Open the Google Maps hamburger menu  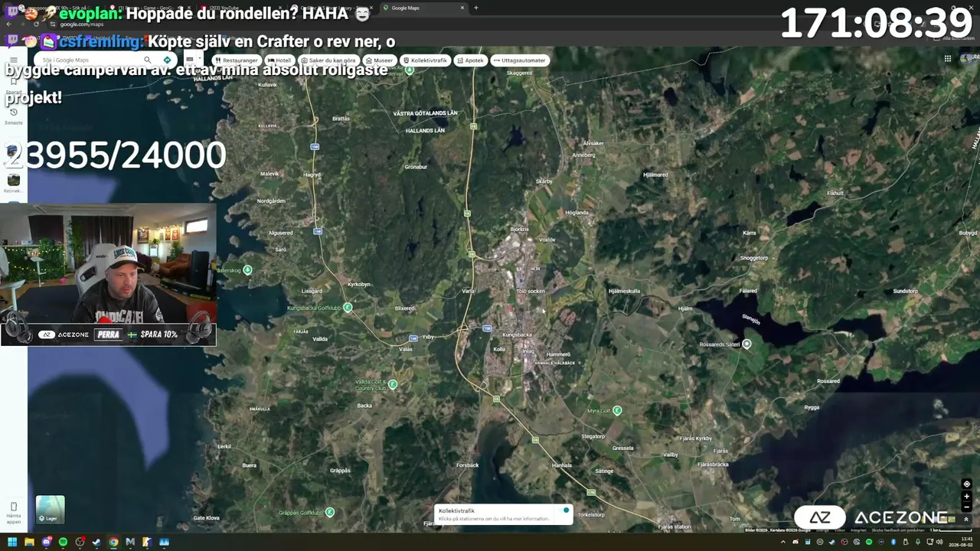[x=13, y=60]
